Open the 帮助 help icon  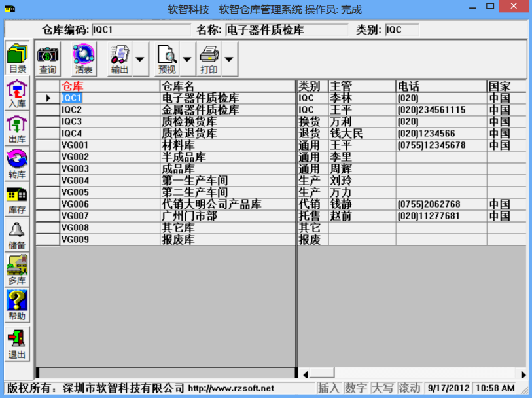tap(17, 306)
